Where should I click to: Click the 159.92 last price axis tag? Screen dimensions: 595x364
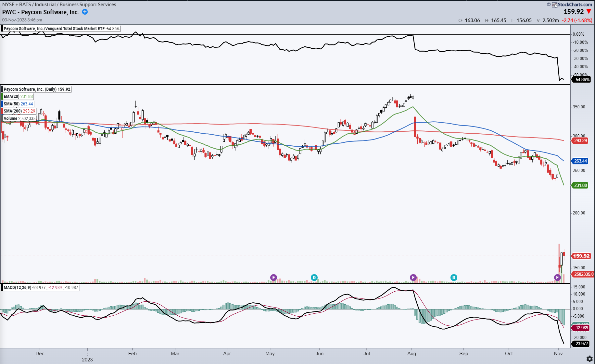[x=581, y=256]
